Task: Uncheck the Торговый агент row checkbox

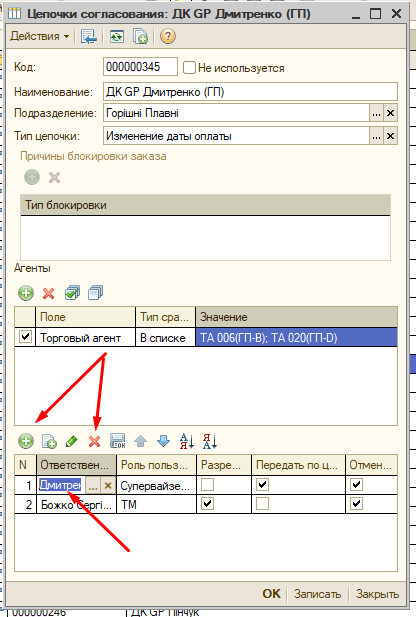Action: click(x=26, y=337)
